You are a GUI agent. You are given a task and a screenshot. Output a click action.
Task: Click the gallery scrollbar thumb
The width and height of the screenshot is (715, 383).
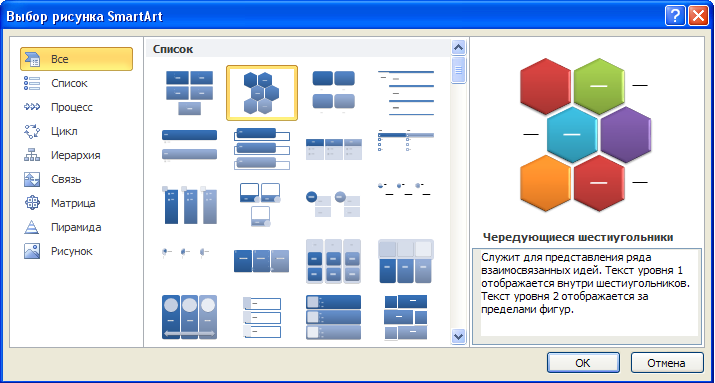458,70
